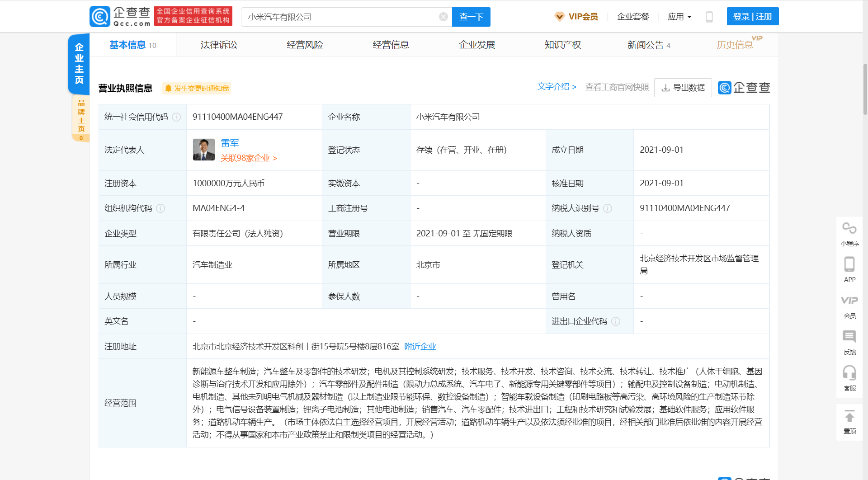
Task: Click the 营业执照信息 section heading
Action: pyautogui.click(x=125, y=88)
